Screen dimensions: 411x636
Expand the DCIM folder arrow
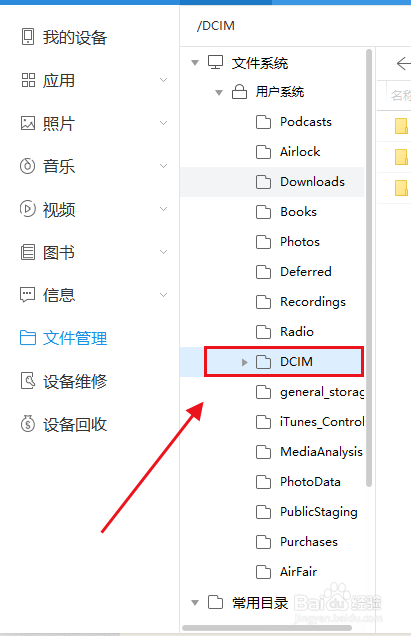point(244,362)
